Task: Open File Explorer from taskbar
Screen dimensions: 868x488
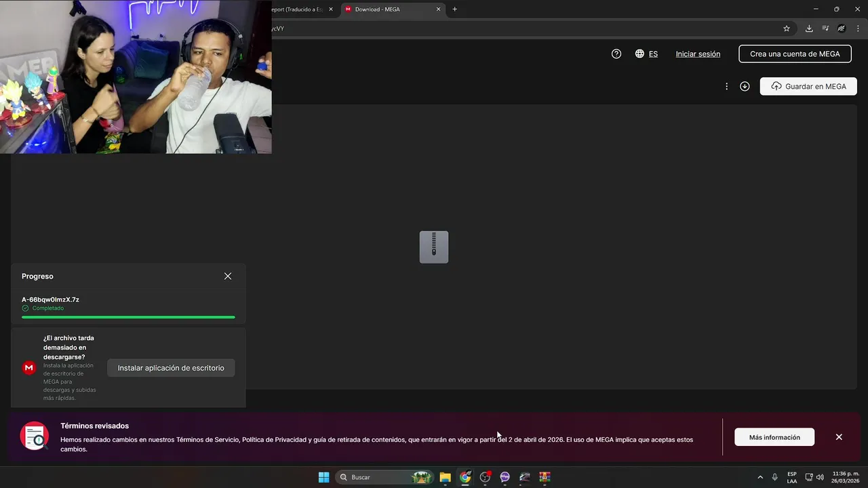Action: pos(446,477)
